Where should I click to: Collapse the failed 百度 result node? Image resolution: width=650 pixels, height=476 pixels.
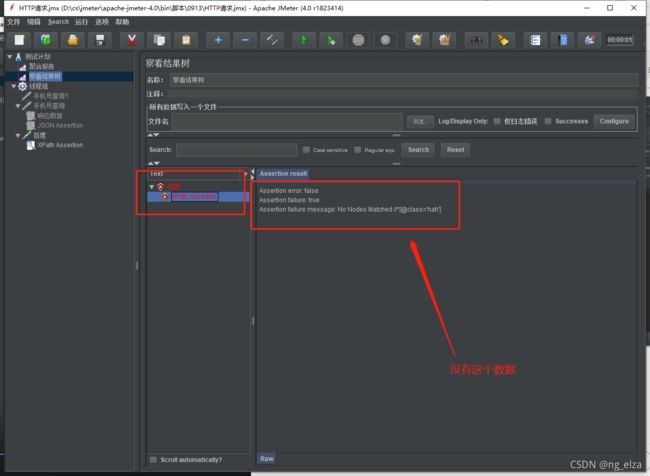pyautogui.click(x=152, y=187)
